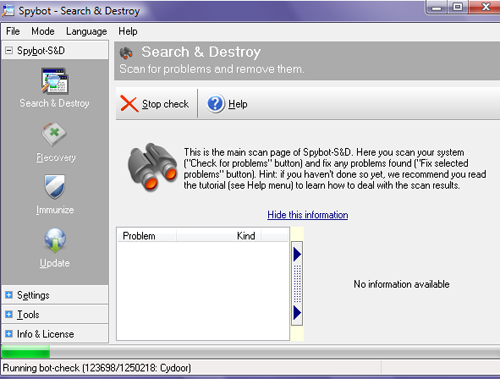This screenshot has height=379, width=500.
Task: Click the red X Stop check icon
Action: coord(129,104)
